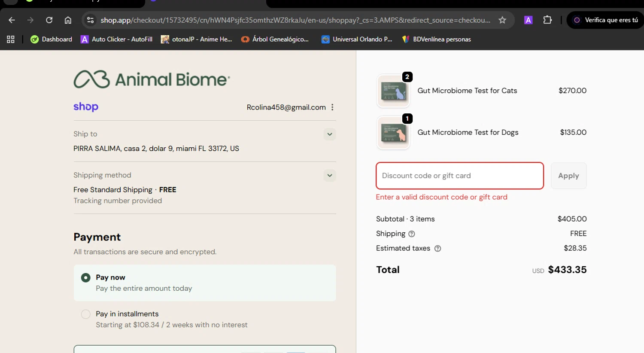Click the Apply discount button
The width and height of the screenshot is (644, 353).
[568, 176]
